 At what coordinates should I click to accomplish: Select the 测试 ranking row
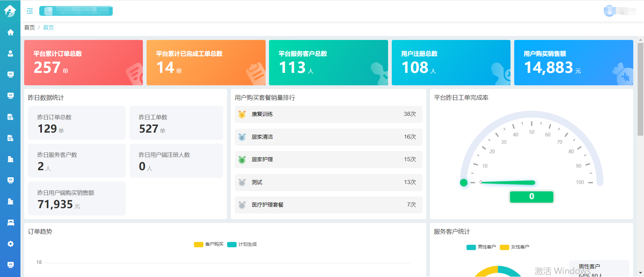[328, 182]
